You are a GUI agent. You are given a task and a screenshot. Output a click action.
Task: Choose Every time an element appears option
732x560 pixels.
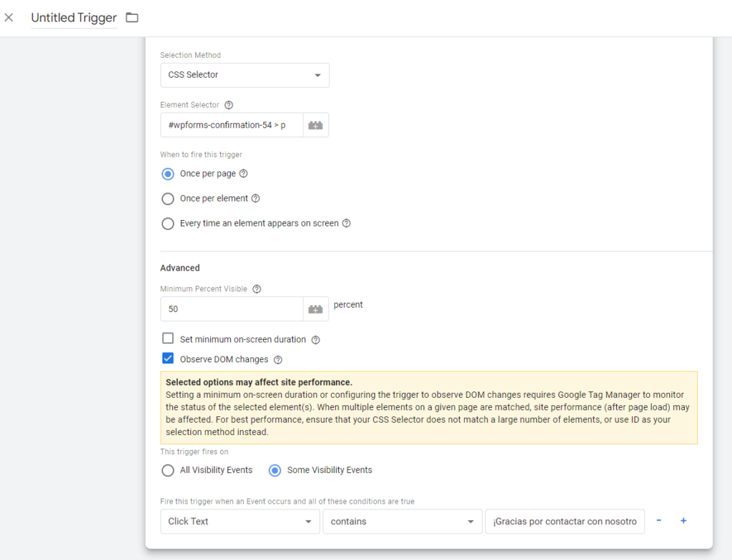tap(168, 224)
